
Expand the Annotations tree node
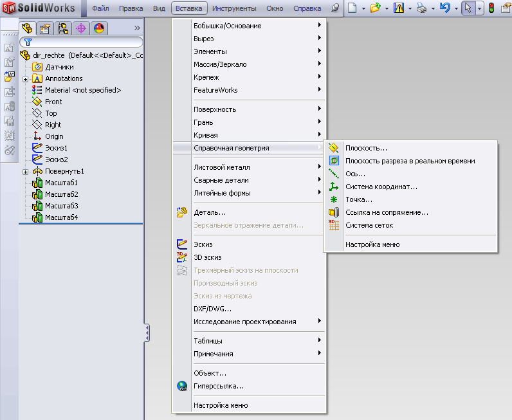[26, 79]
